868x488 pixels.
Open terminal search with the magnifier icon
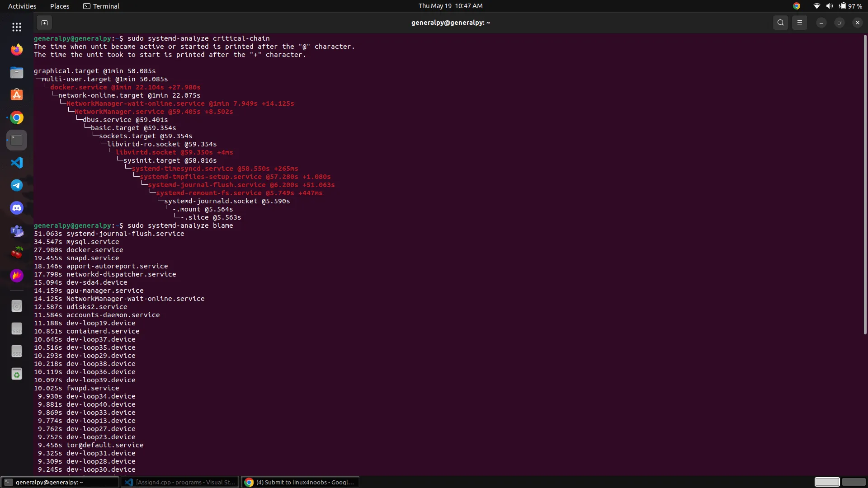(x=780, y=22)
